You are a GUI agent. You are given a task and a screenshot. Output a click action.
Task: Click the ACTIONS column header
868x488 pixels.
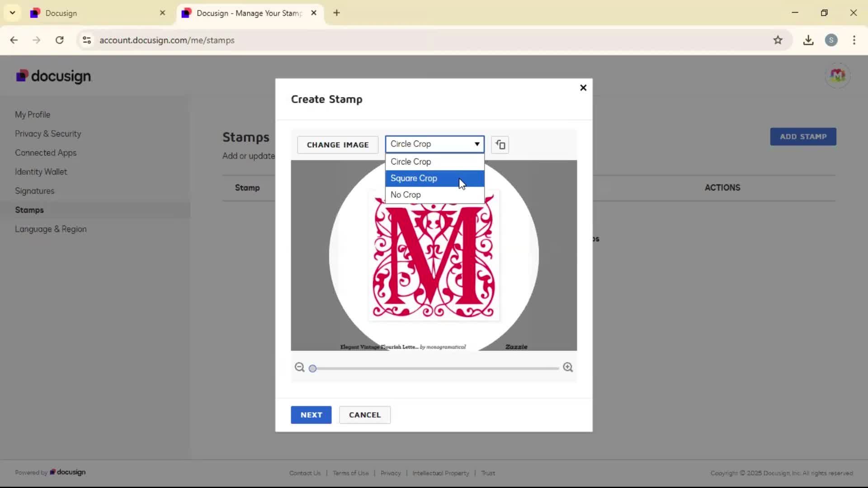(x=722, y=188)
